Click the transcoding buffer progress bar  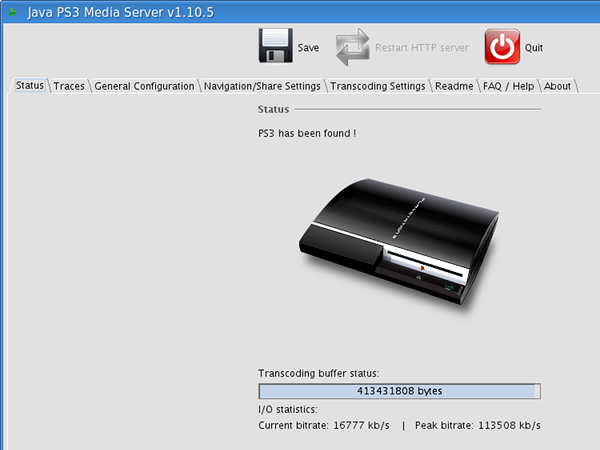399,391
